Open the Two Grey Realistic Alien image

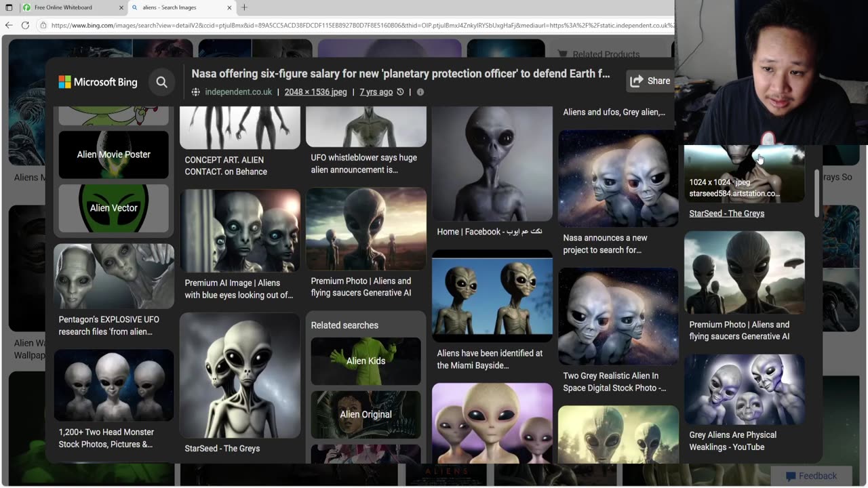618,317
